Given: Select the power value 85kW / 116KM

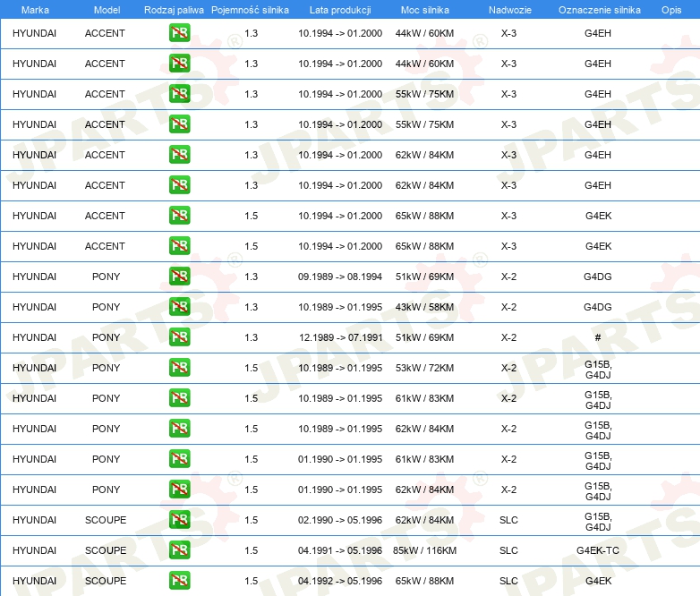Looking at the screenshot, I should [x=424, y=550].
